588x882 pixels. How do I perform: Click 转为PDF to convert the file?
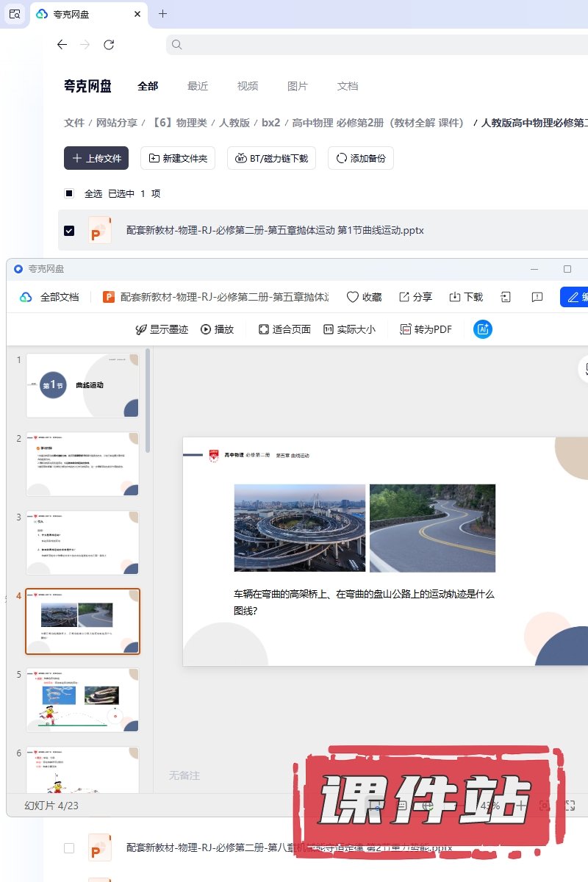click(x=426, y=329)
